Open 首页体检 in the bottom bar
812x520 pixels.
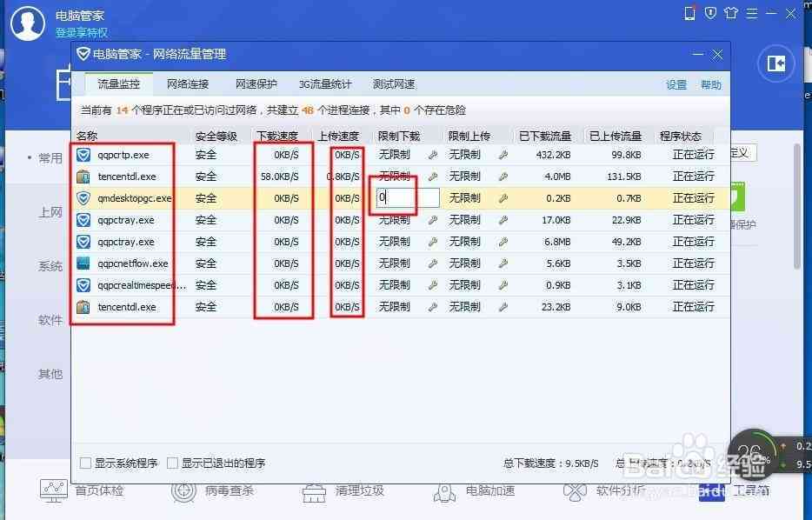(83, 490)
